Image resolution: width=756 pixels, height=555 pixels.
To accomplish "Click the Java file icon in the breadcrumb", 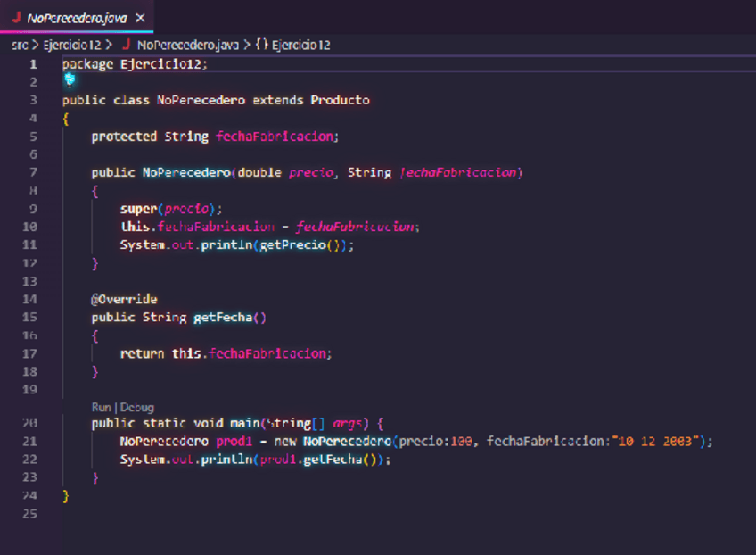I will (x=126, y=44).
